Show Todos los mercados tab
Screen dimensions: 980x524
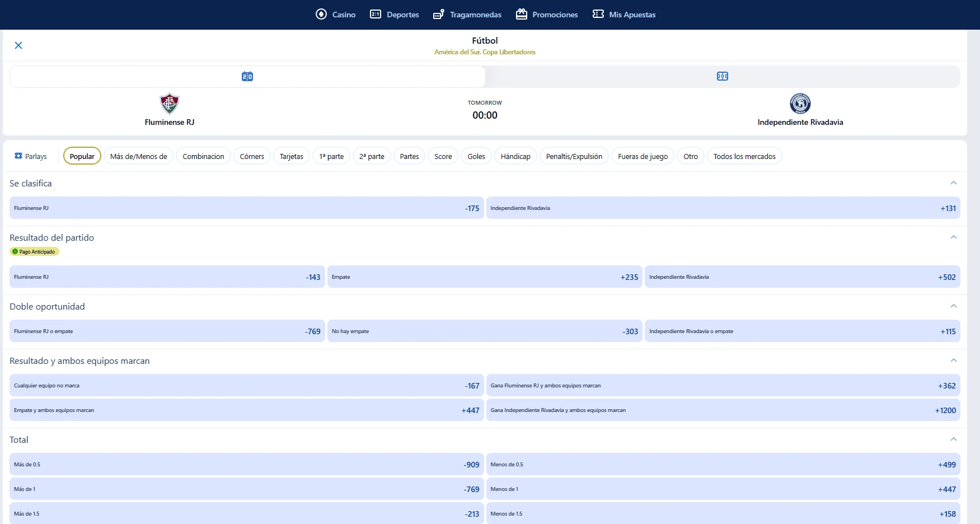click(x=744, y=156)
